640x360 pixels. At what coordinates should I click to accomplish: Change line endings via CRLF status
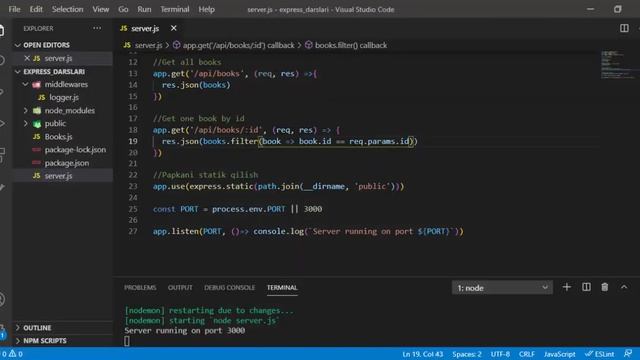tap(527, 354)
